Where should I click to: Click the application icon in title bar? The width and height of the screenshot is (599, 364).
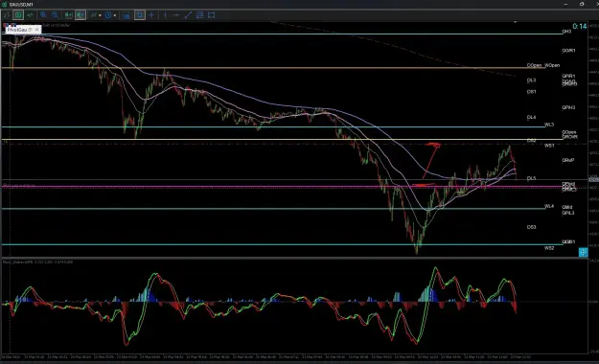4,4
